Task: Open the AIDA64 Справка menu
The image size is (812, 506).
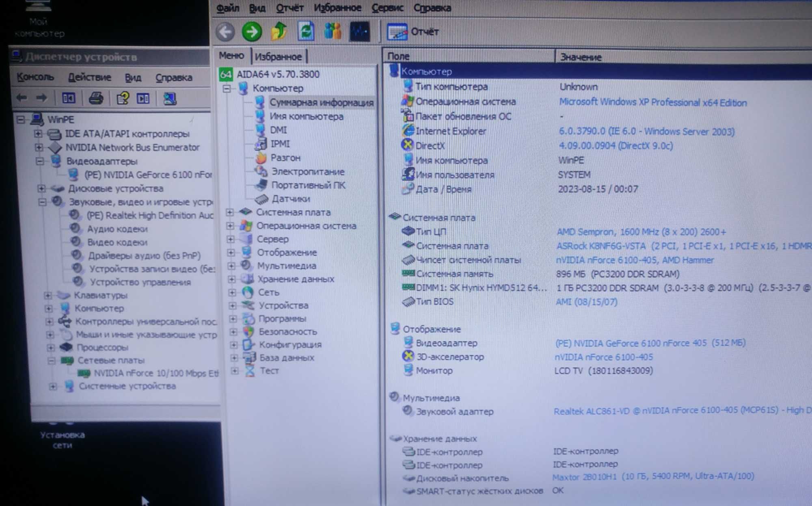Action: click(x=432, y=8)
